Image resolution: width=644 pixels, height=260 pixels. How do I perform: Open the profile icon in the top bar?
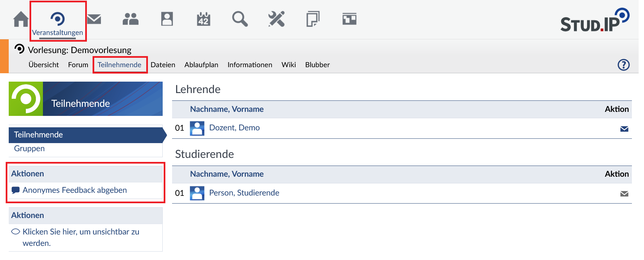click(x=167, y=19)
